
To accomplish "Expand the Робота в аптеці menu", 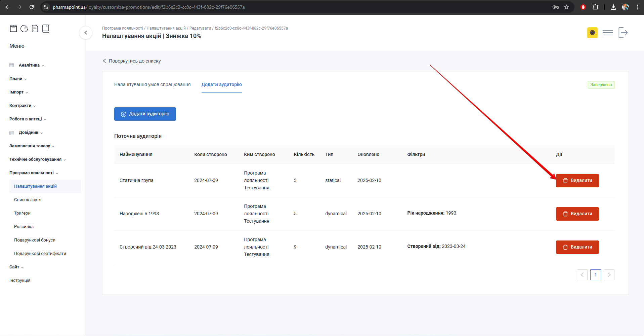I will [28, 119].
